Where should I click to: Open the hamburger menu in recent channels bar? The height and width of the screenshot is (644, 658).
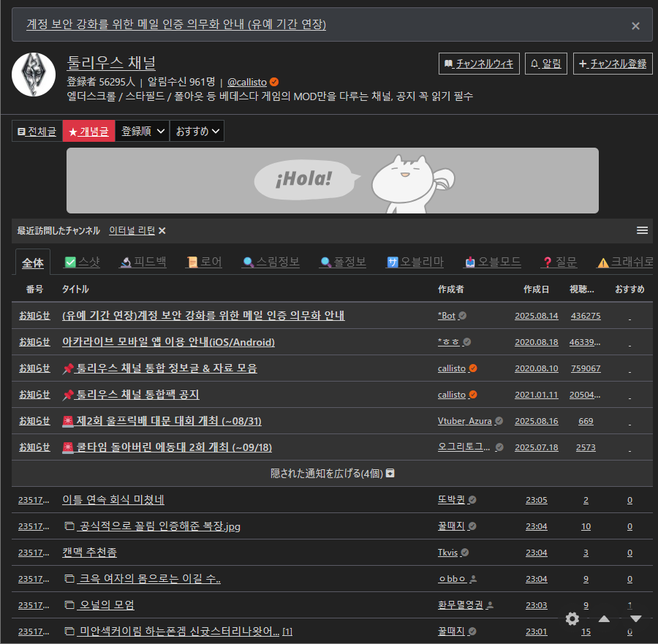(642, 230)
